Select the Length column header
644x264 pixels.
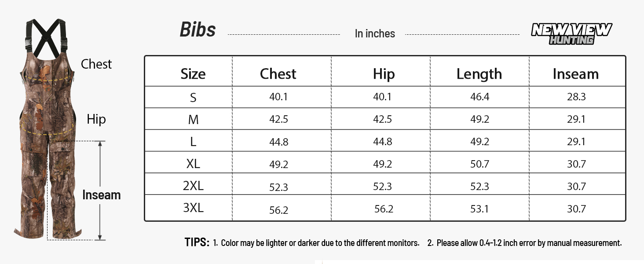point(479,74)
